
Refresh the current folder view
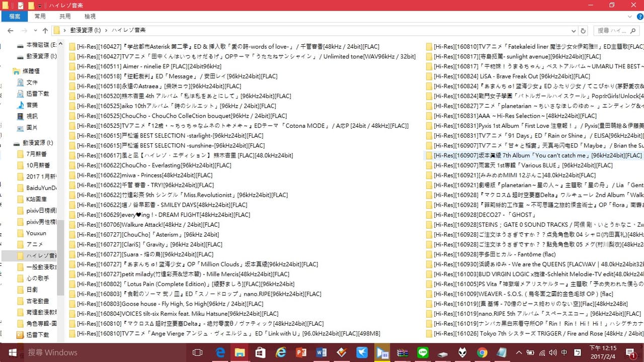point(583,31)
